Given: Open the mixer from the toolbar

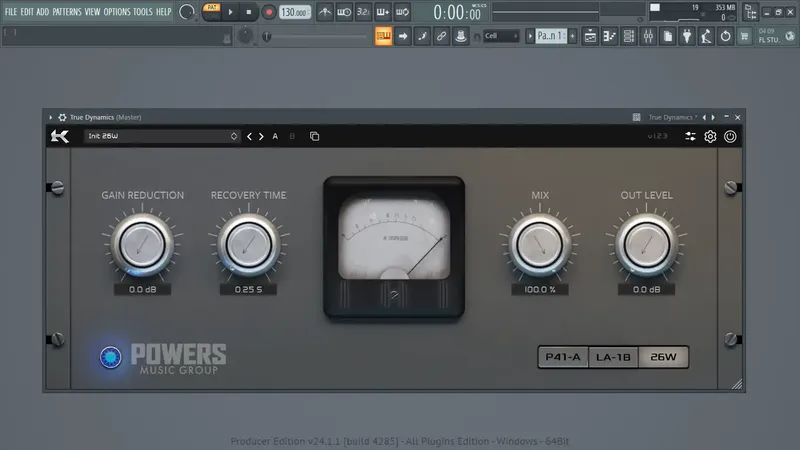Looking at the screenshot, I should tap(648, 36).
